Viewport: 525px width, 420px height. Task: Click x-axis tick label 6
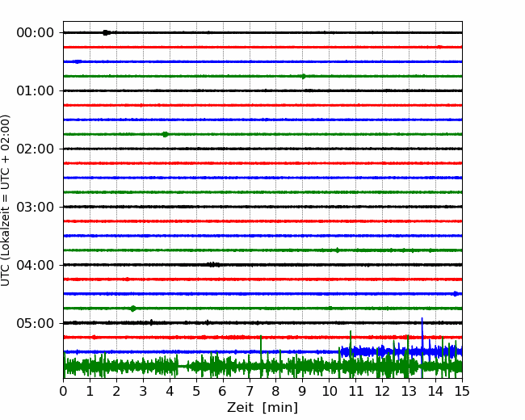click(x=223, y=391)
